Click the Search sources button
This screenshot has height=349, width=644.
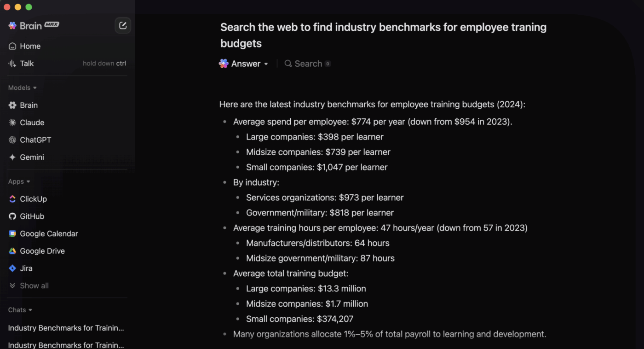point(307,64)
